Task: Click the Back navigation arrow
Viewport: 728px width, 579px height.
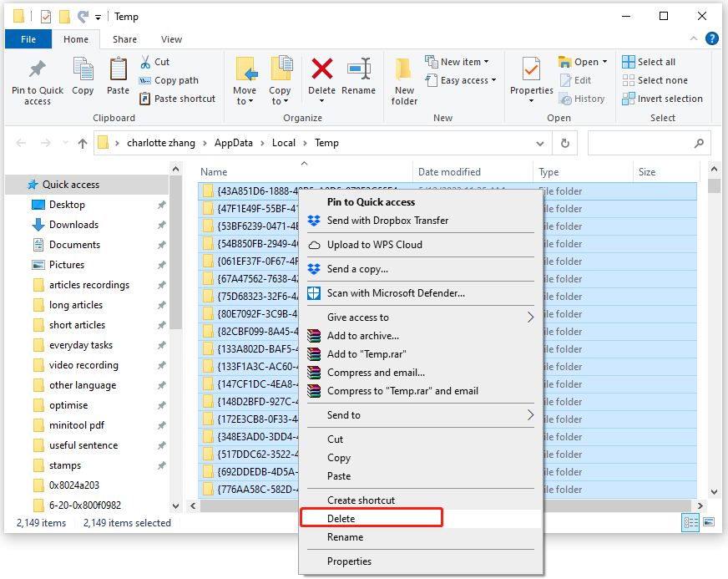Action: [x=21, y=143]
